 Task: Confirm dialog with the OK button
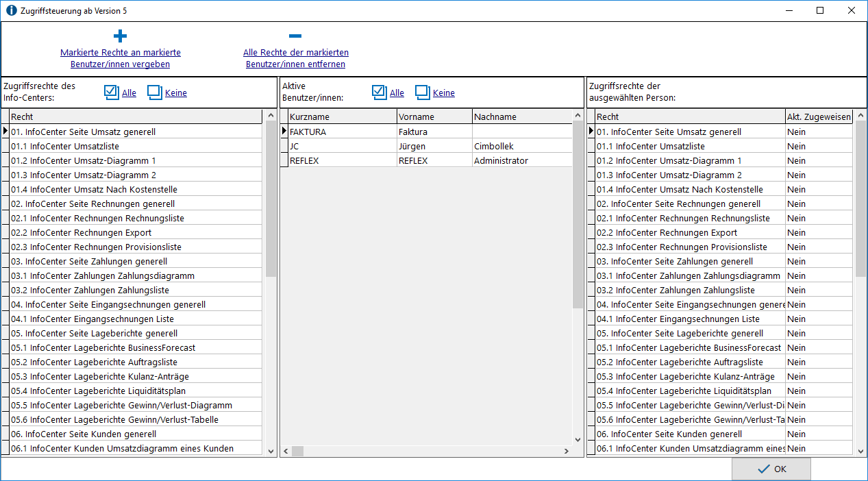click(771, 469)
